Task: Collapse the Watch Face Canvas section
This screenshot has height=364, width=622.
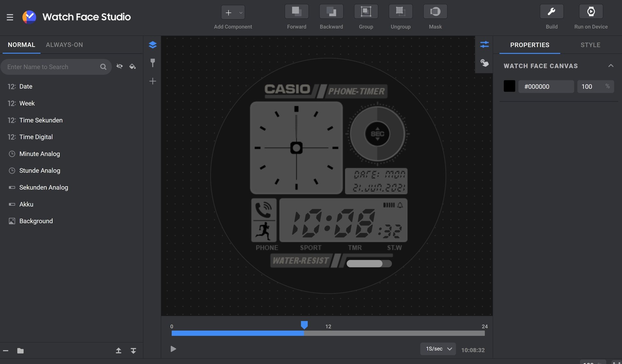Action: click(x=611, y=66)
